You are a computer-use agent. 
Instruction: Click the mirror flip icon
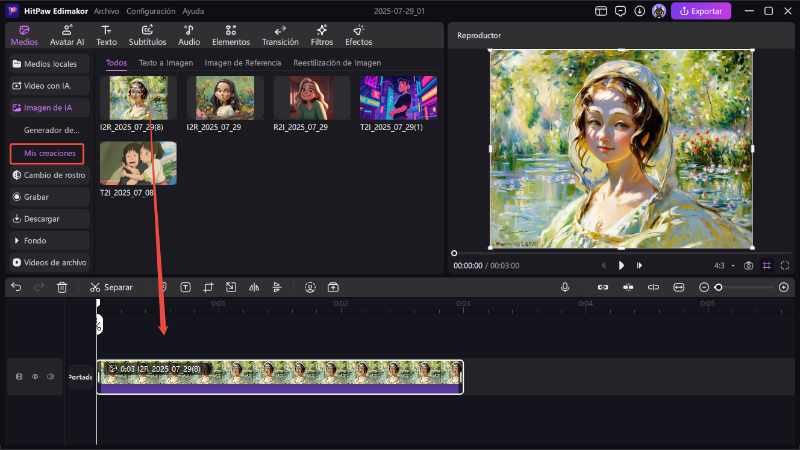(x=254, y=287)
